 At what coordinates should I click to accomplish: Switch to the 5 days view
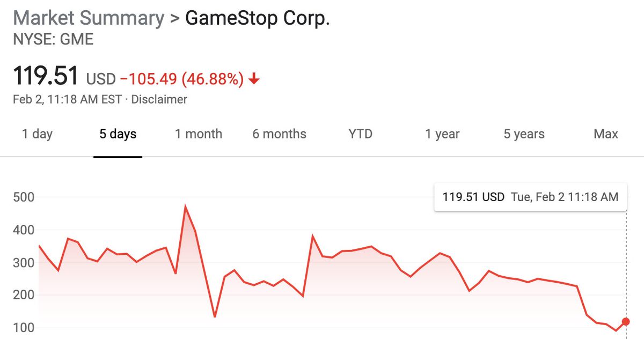point(118,134)
